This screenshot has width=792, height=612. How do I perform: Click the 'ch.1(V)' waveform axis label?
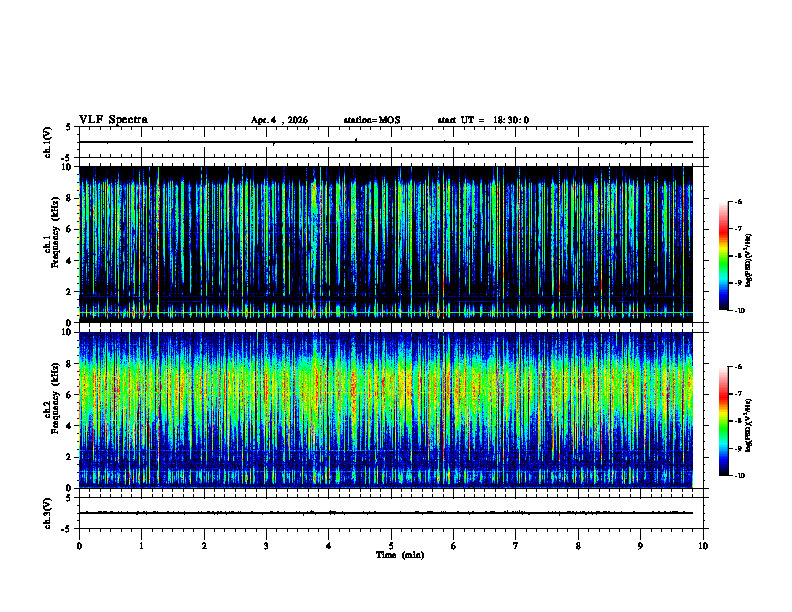(48, 142)
